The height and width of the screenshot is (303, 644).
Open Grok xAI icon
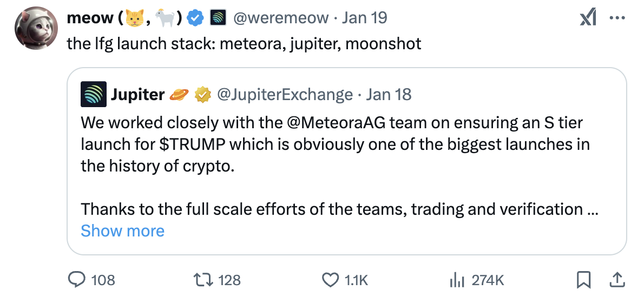588,18
